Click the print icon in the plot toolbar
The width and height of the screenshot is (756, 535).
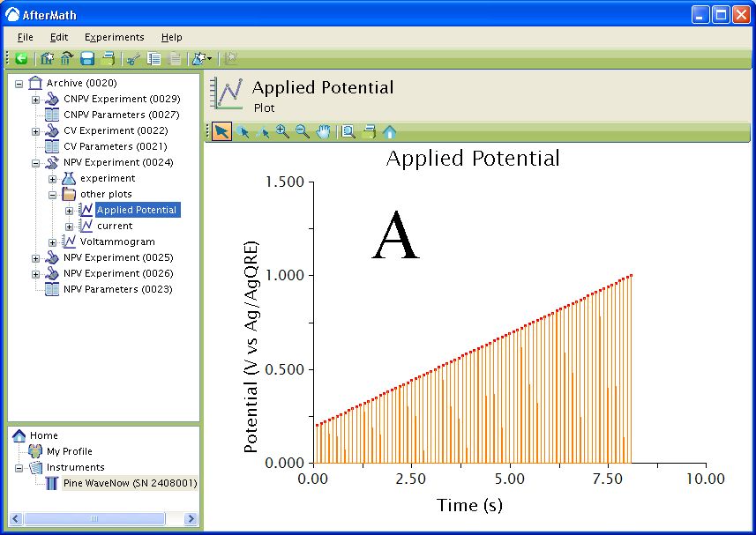tap(370, 131)
